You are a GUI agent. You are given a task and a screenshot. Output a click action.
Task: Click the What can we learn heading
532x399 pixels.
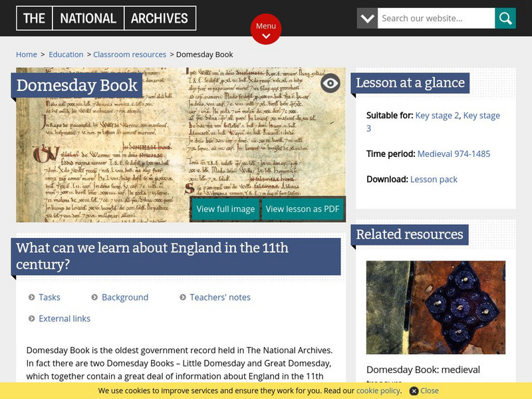click(176, 256)
